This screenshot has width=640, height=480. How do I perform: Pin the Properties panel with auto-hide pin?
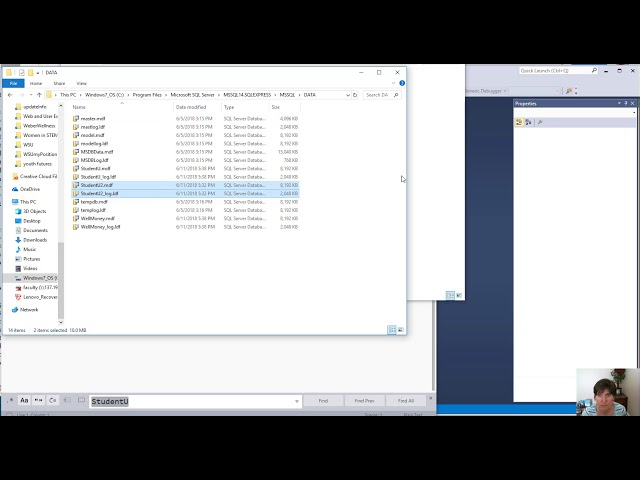click(626, 104)
